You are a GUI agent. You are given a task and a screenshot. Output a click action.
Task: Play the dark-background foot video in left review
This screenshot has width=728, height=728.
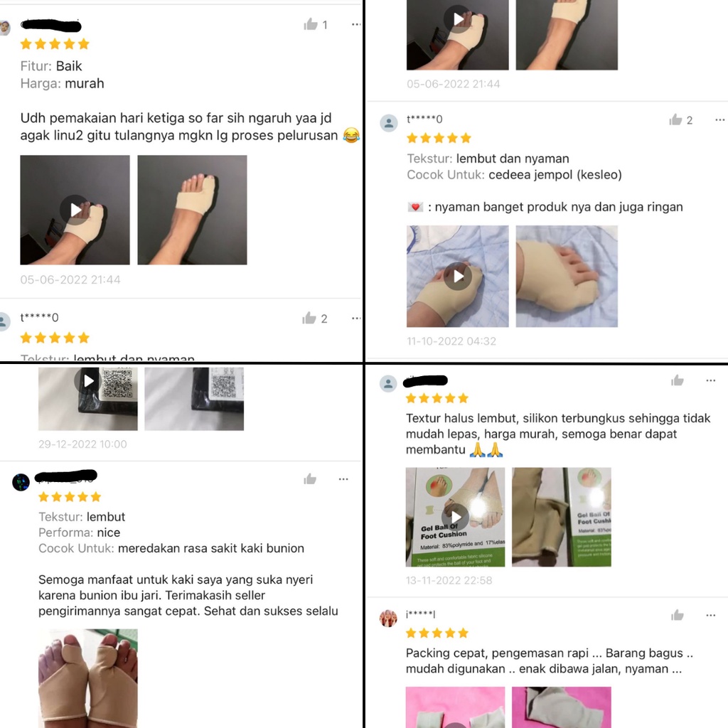tap(74, 210)
